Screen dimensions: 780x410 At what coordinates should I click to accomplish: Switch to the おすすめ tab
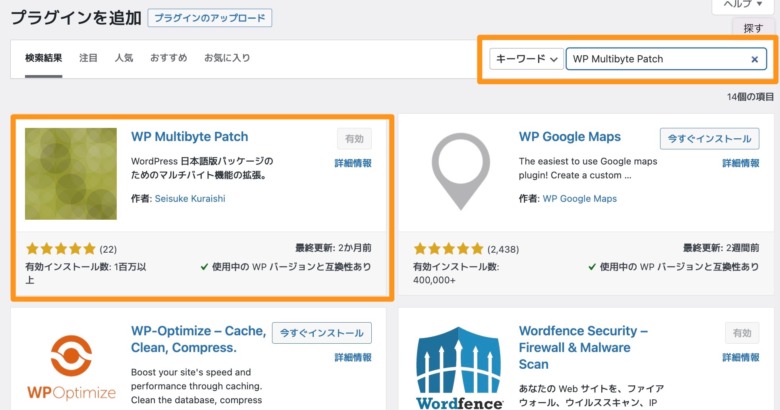point(169,58)
